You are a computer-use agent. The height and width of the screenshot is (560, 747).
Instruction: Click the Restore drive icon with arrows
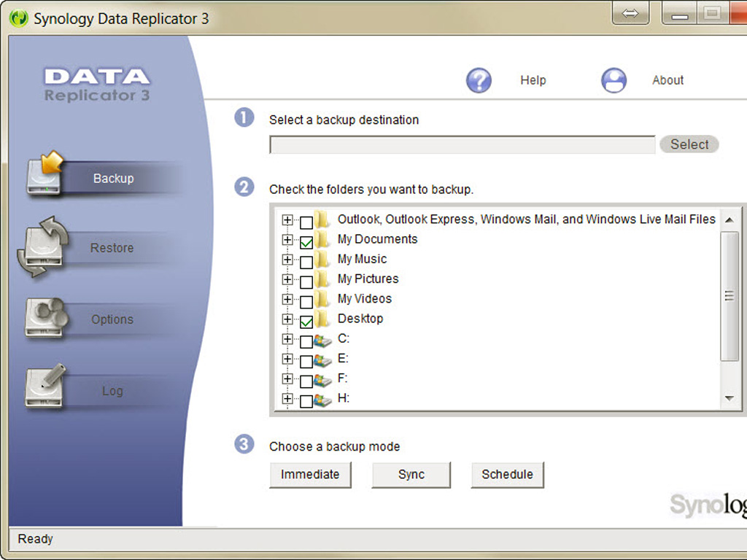click(x=43, y=246)
